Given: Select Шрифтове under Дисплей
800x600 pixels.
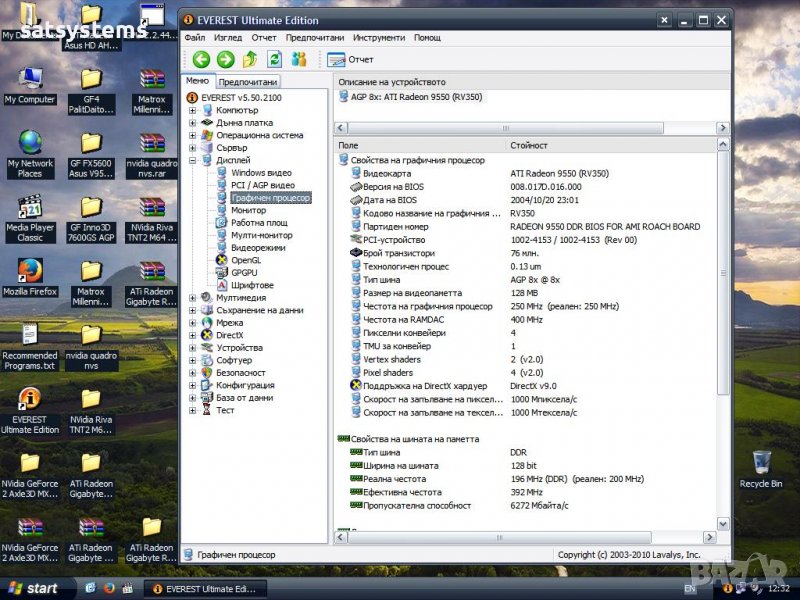Looking at the screenshot, I should click(x=251, y=285).
